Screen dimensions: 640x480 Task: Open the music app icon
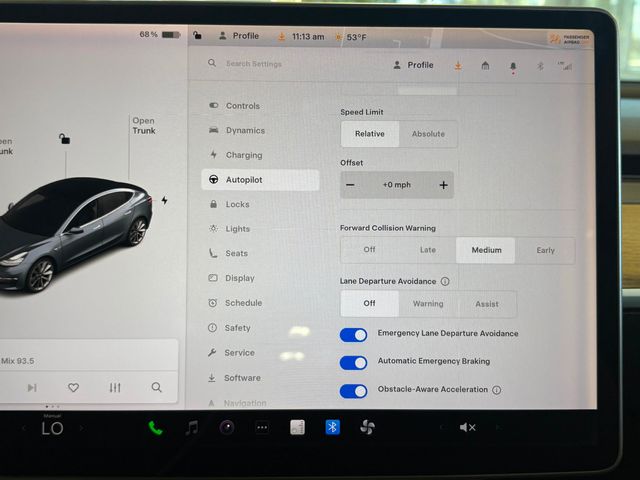(x=192, y=427)
